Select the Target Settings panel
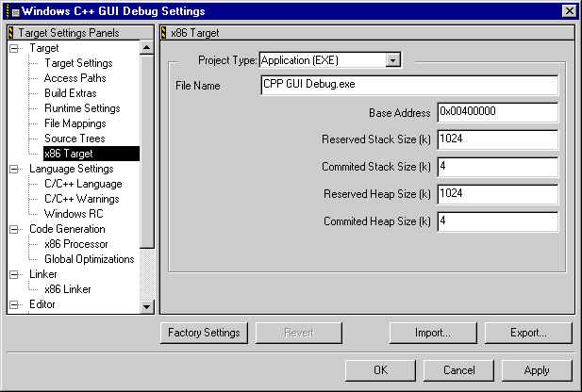This screenshot has width=582, height=392. pos(78,63)
